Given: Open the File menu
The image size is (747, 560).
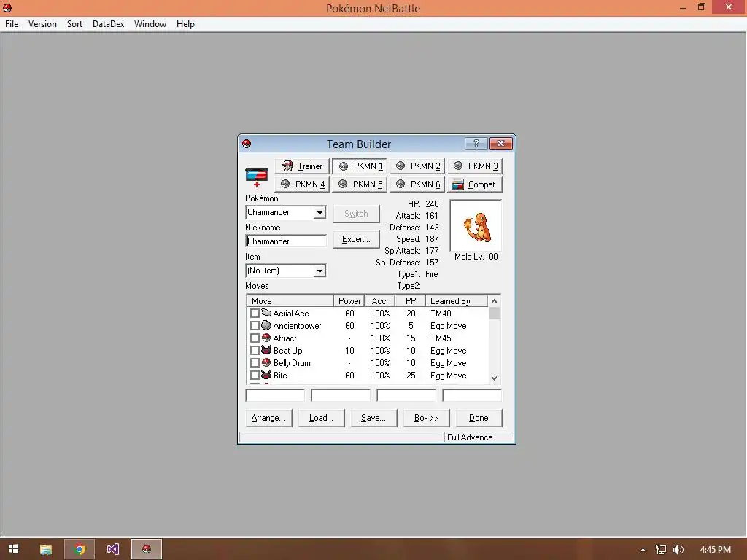Looking at the screenshot, I should point(12,24).
